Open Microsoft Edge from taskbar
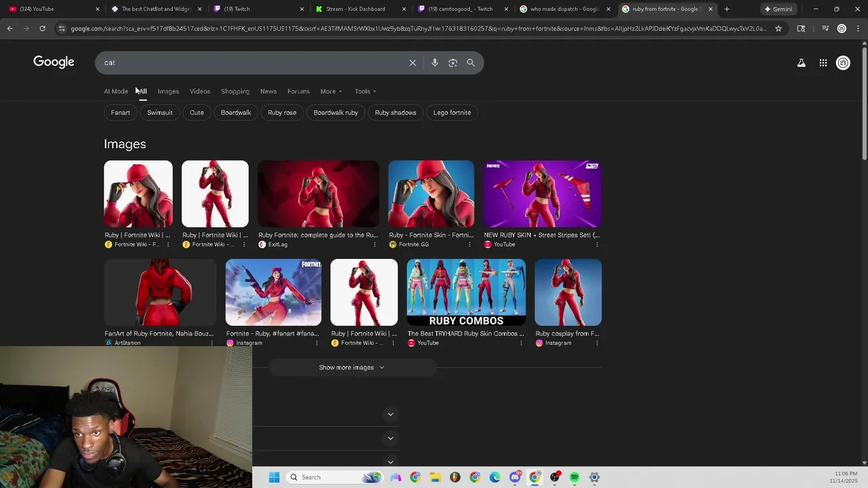This screenshot has width=868, height=488. pos(494,477)
